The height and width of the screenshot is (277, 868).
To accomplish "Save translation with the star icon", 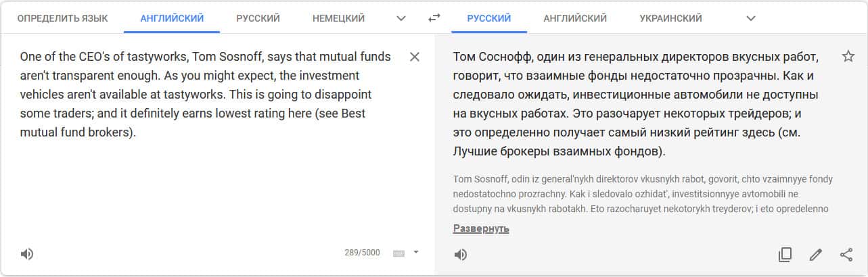I will pos(848,57).
